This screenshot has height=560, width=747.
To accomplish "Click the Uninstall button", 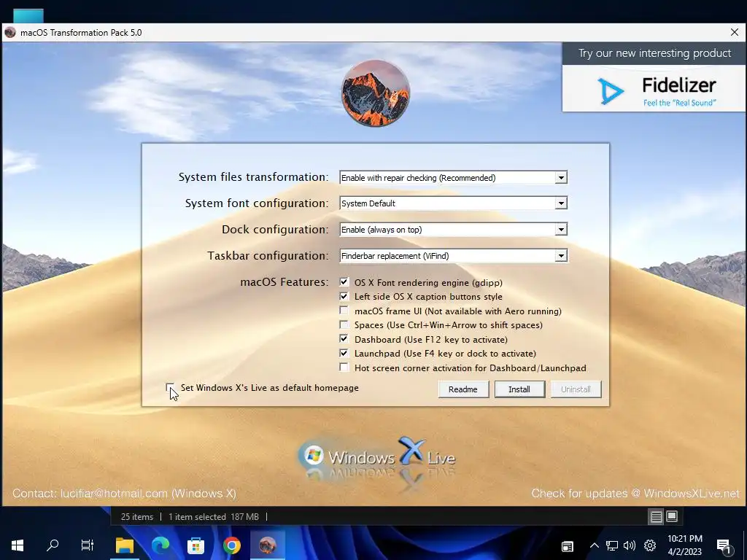I will coord(576,389).
